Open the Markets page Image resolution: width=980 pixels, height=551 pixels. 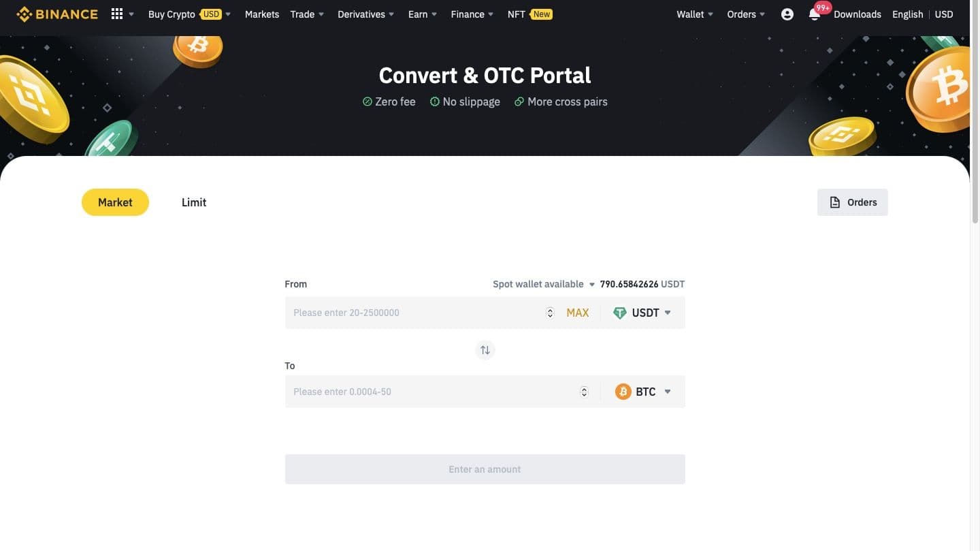pos(262,14)
